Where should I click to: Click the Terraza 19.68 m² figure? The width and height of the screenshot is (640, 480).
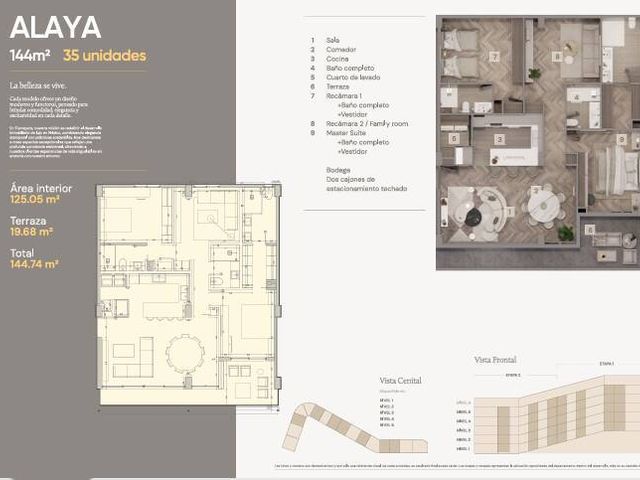[x=31, y=232]
